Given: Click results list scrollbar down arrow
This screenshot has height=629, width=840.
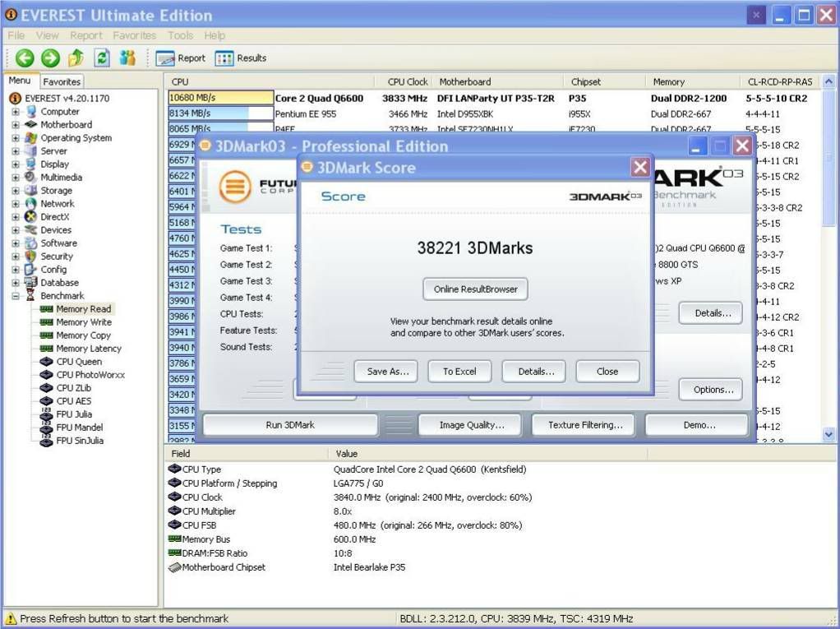Looking at the screenshot, I should click(x=828, y=434).
